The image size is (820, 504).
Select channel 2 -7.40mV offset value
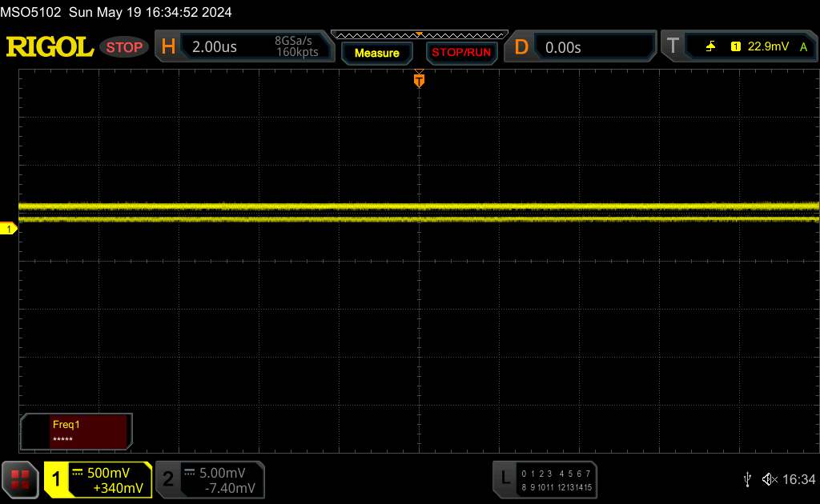(x=230, y=488)
